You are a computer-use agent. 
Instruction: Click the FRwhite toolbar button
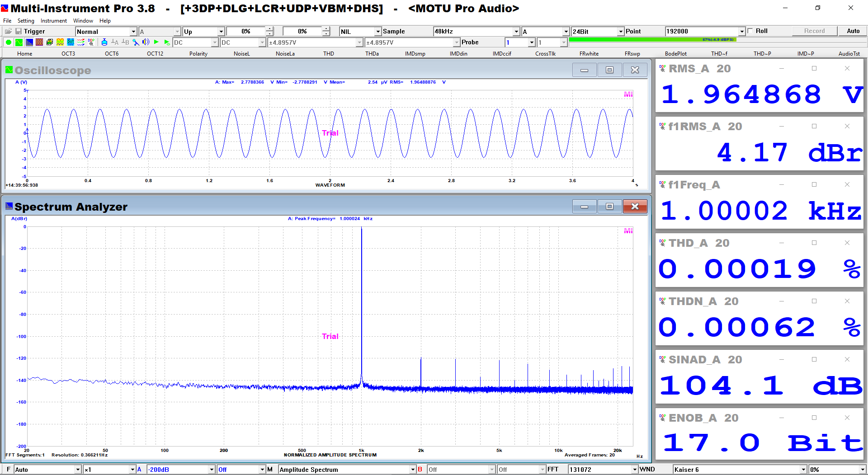[x=589, y=53]
